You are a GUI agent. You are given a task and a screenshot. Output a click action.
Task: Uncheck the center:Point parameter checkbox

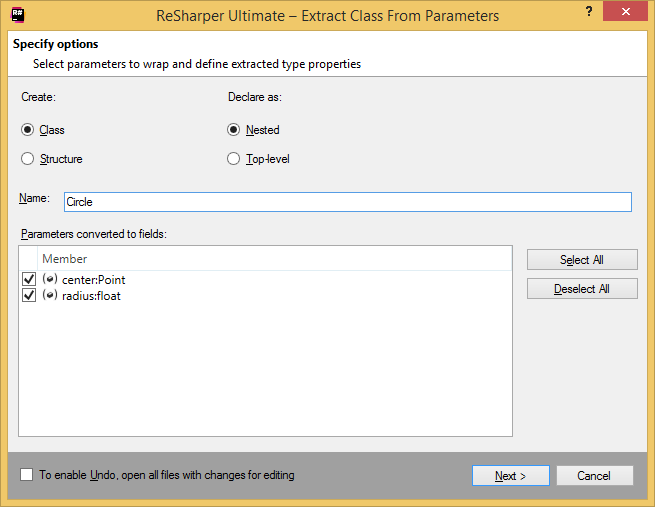29,279
